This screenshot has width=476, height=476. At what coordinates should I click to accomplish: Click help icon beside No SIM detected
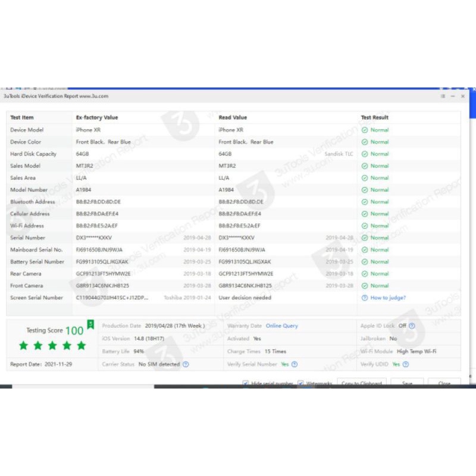point(186,364)
